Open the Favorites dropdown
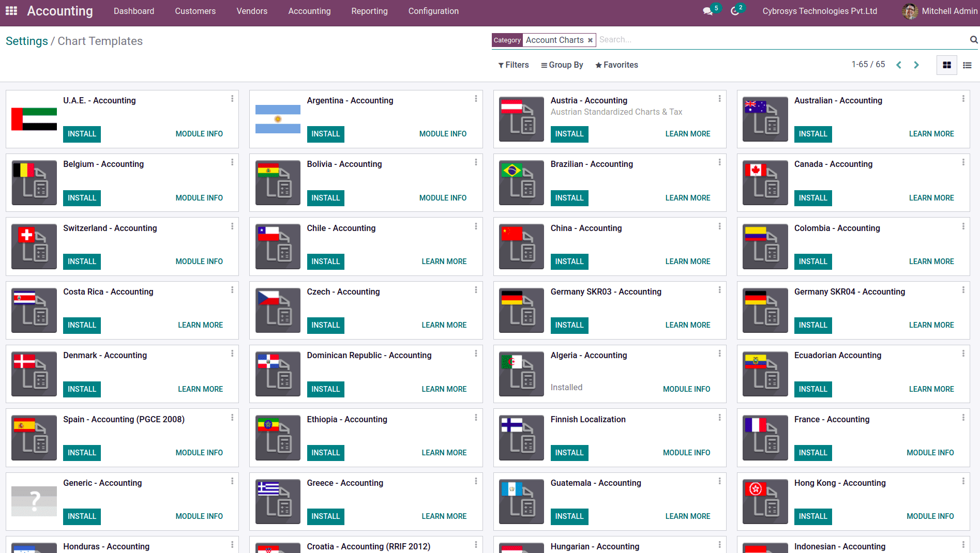Screen dimensions: 980x553 (x=617, y=65)
